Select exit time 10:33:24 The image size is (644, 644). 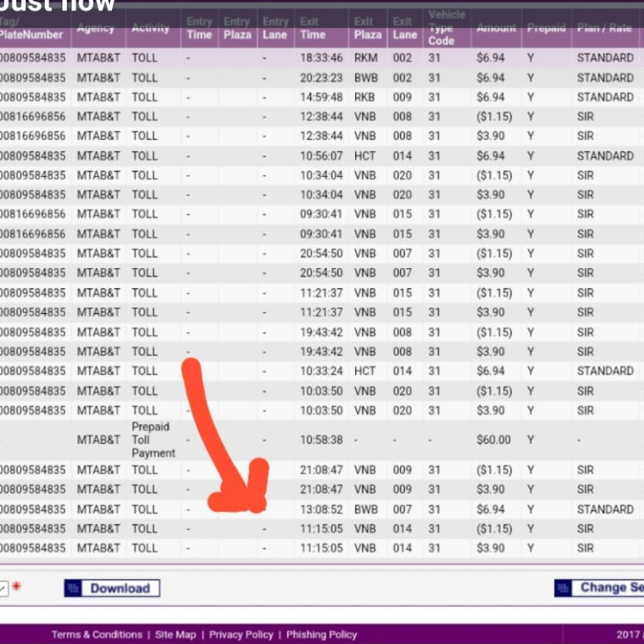pos(321,371)
